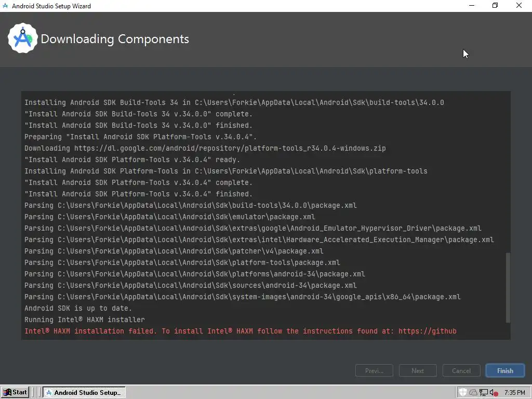
Task: Click the disabled Next button
Action: pyautogui.click(x=418, y=370)
